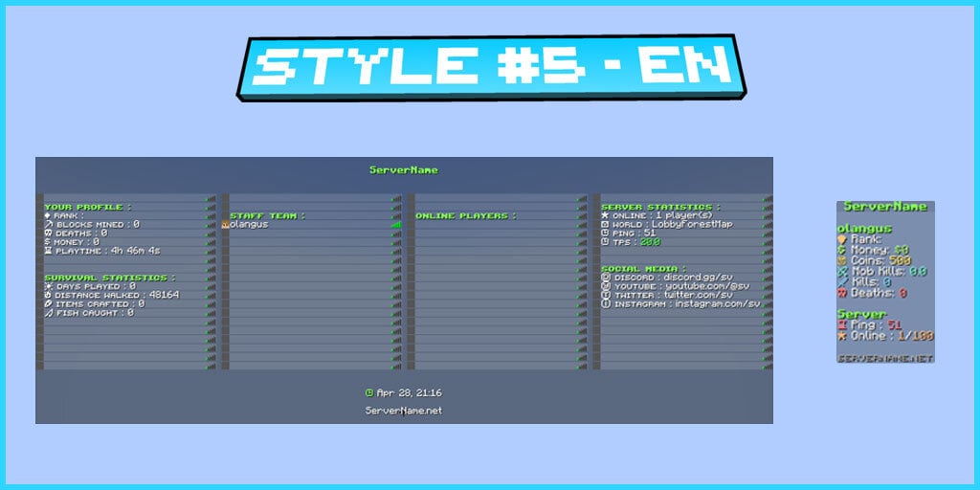Click the ONLINE PLAYERS : heading

pos(466,215)
